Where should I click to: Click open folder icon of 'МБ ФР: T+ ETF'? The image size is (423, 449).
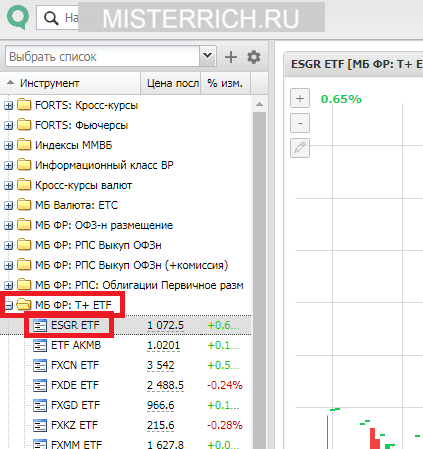tap(24, 304)
